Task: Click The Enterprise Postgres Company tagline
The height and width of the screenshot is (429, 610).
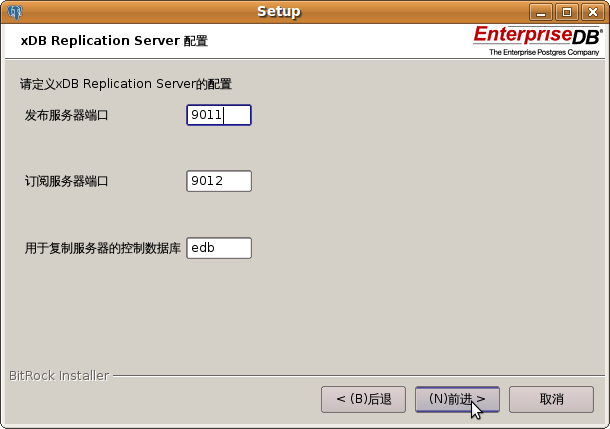Action: [x=544, y=52]
